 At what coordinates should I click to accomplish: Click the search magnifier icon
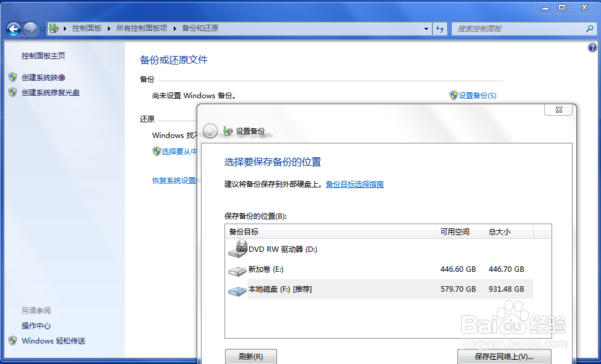(x=590, y=29)
